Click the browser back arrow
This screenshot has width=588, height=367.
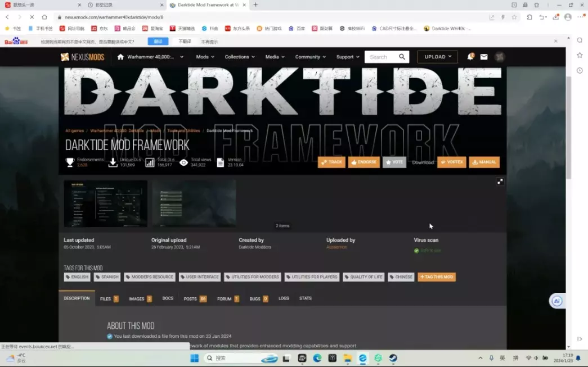pos(7,17)
